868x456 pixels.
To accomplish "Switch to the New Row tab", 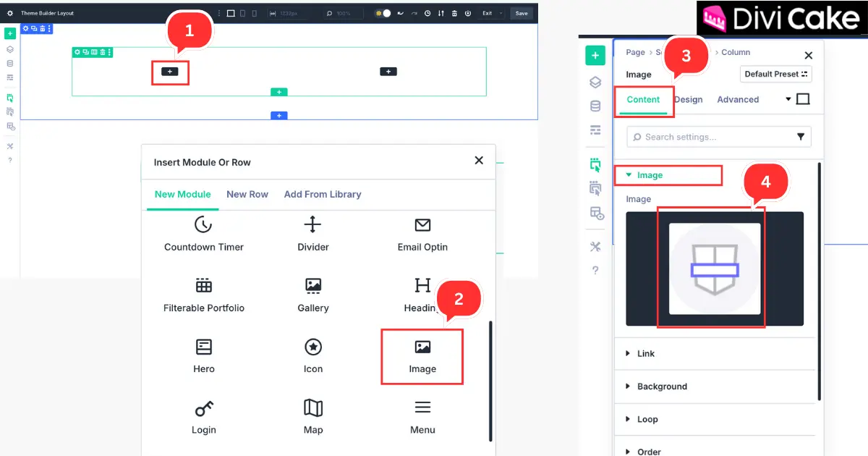I will (x=247, y=194).
